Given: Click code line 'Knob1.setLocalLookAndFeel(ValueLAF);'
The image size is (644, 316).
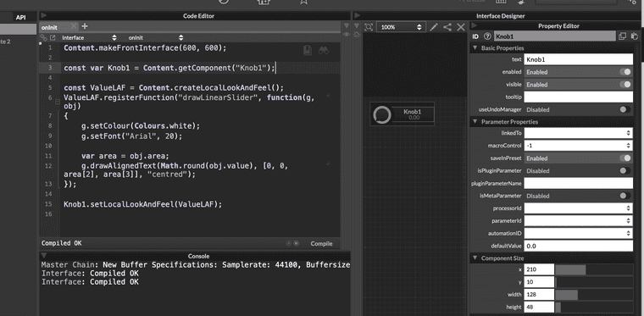Looking at the screenshot, I should coord(142,204).
